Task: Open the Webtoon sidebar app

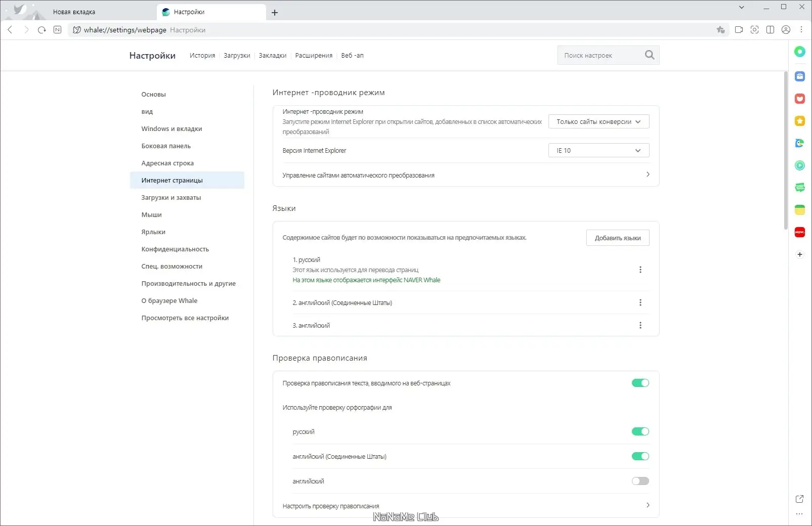Action: [799, 188]
